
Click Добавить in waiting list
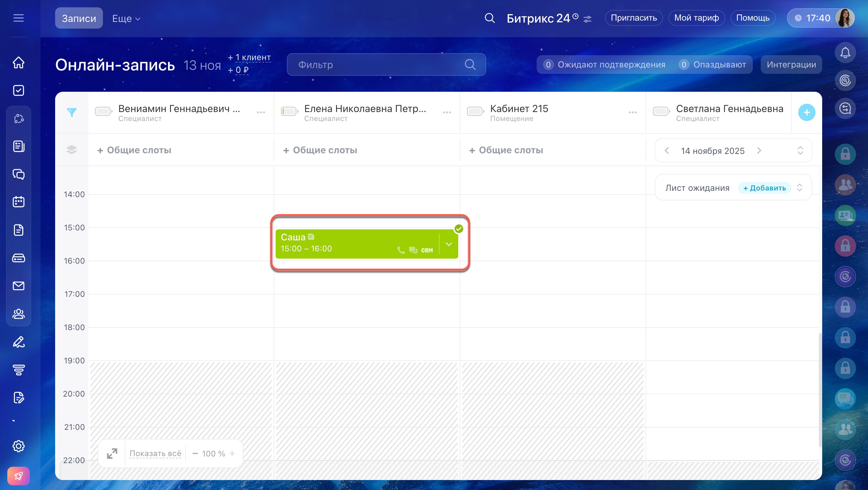(764, 188)
